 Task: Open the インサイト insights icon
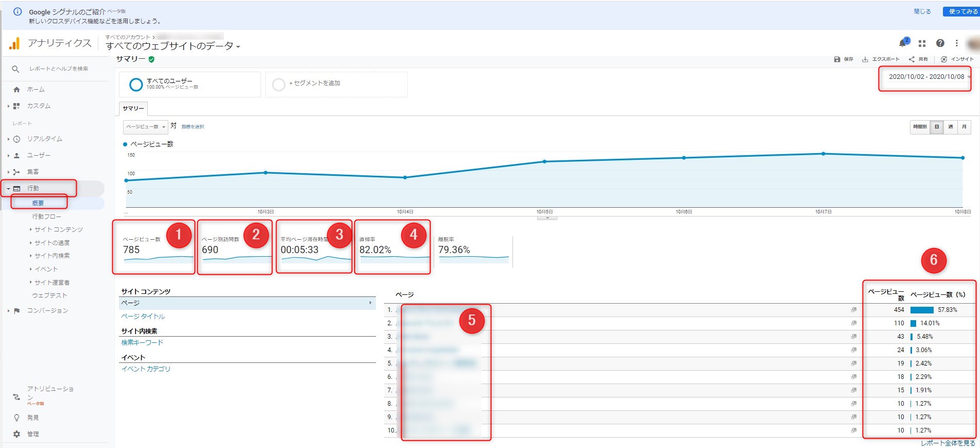point(944,59)
